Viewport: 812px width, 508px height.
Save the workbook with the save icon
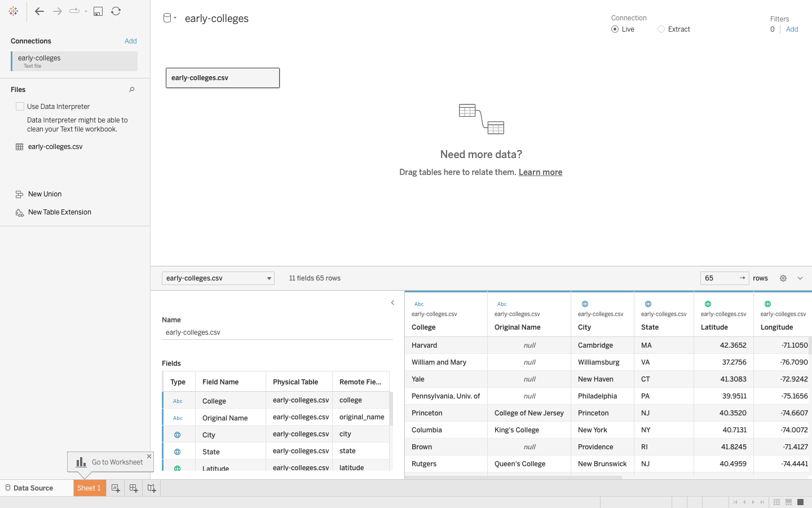click(x=98, y=11)
